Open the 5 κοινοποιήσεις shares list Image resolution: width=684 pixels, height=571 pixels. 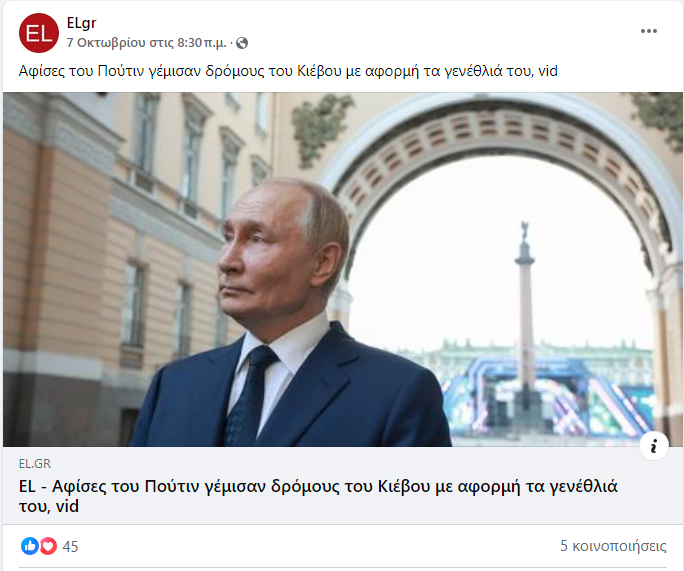[x=613, y=546]
